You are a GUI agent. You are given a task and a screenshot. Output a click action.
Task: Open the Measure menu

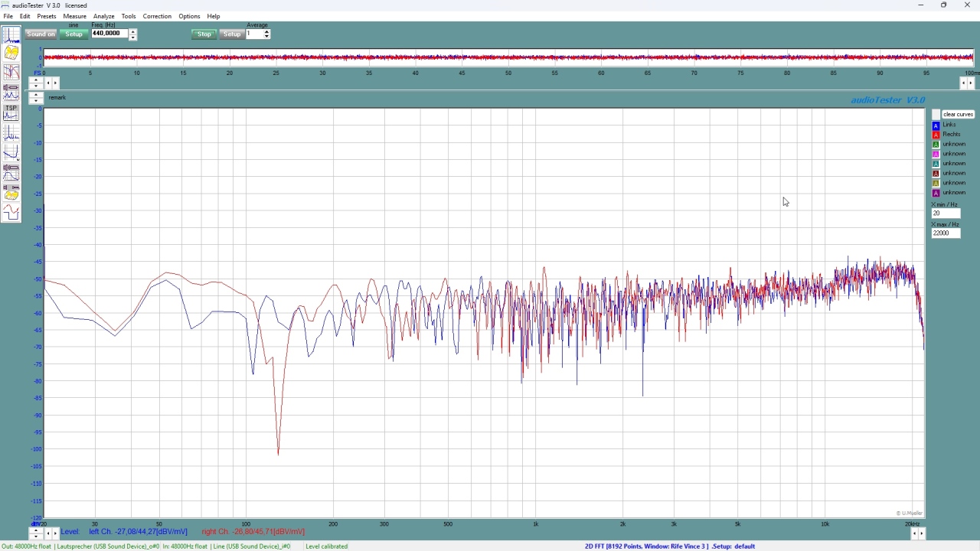coord(75,16)
